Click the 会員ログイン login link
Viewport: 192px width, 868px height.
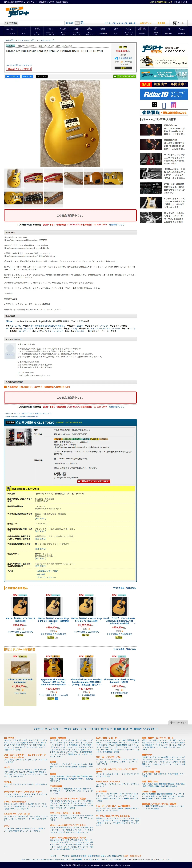[x=146, y=23]
